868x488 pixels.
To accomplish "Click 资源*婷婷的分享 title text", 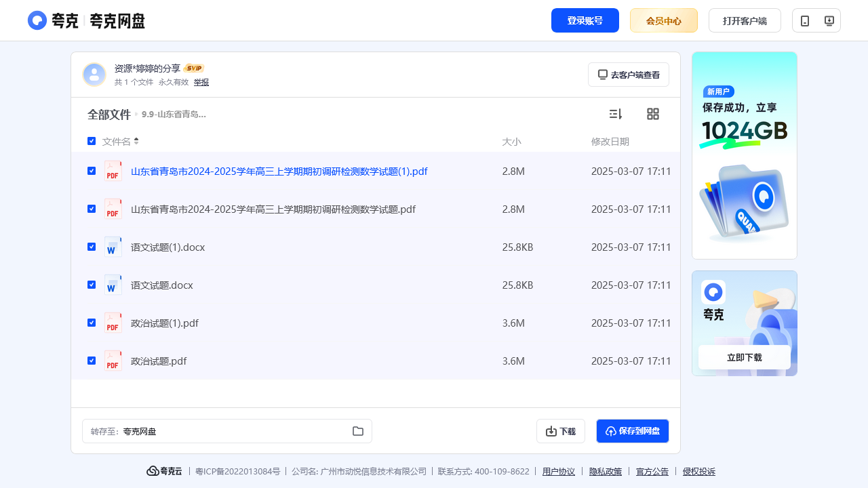I will (x=147, y=68).
